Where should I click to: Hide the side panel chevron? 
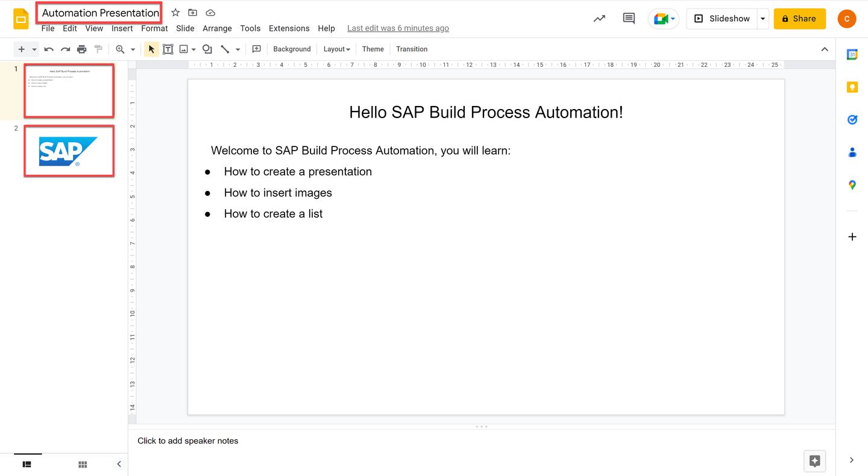pos(851,460)
